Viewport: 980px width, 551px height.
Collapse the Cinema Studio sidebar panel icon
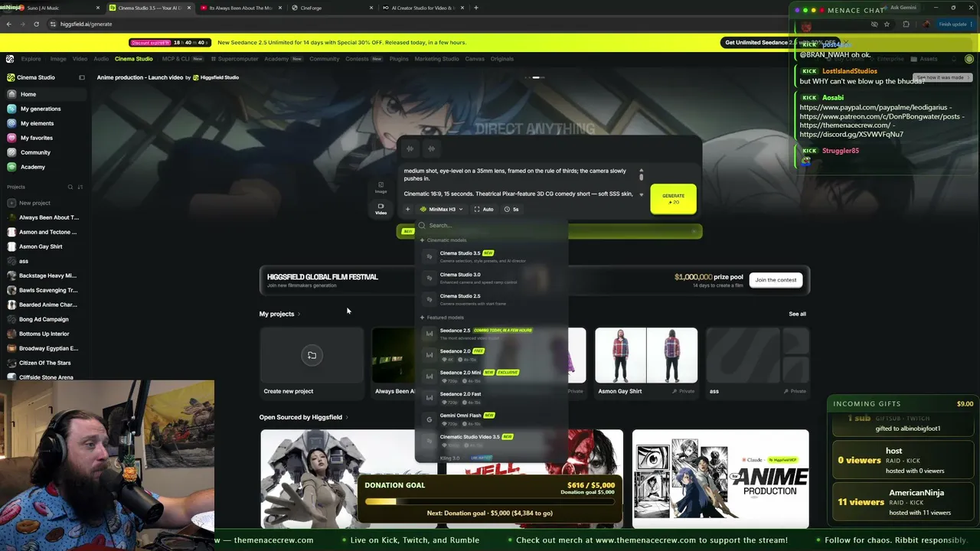point(82,77)
